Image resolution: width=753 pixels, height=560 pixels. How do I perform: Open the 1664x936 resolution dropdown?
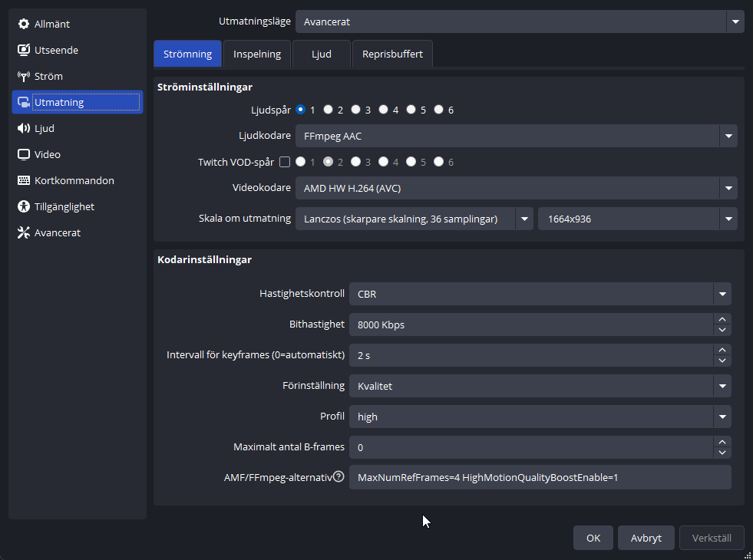tap(727, 219)
